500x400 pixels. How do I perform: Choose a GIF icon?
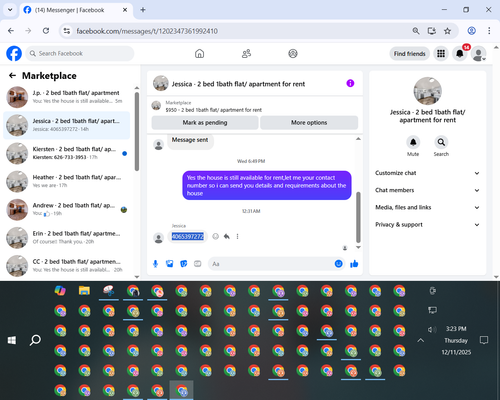click(x=198, y=264)
